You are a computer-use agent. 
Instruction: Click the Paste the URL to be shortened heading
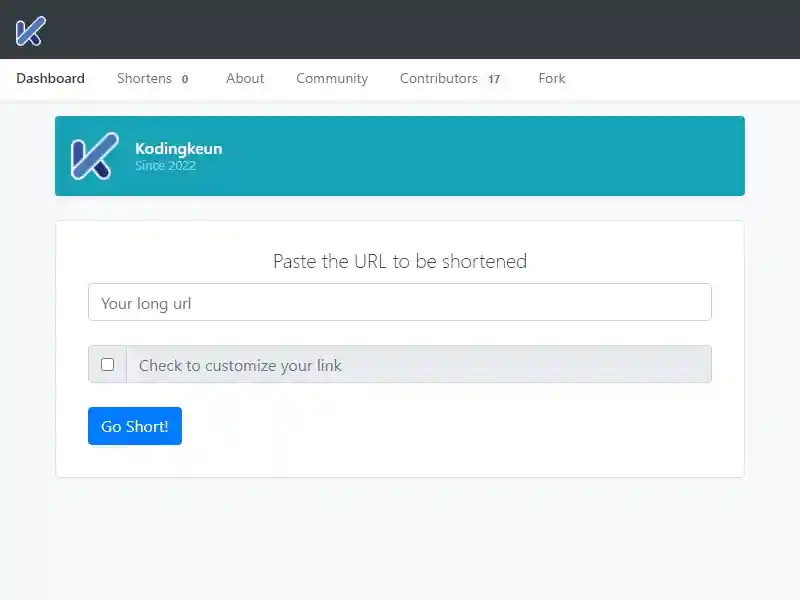[400, 261]
